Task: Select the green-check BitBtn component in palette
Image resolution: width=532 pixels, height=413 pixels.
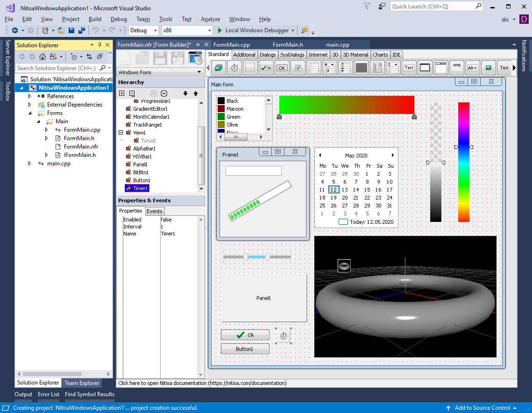Action: [266, 68]
